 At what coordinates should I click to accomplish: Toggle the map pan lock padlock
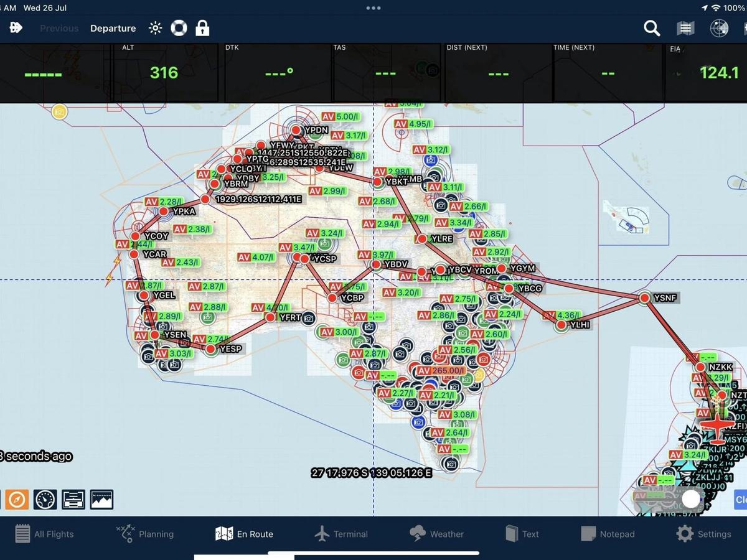coord(202,29)
